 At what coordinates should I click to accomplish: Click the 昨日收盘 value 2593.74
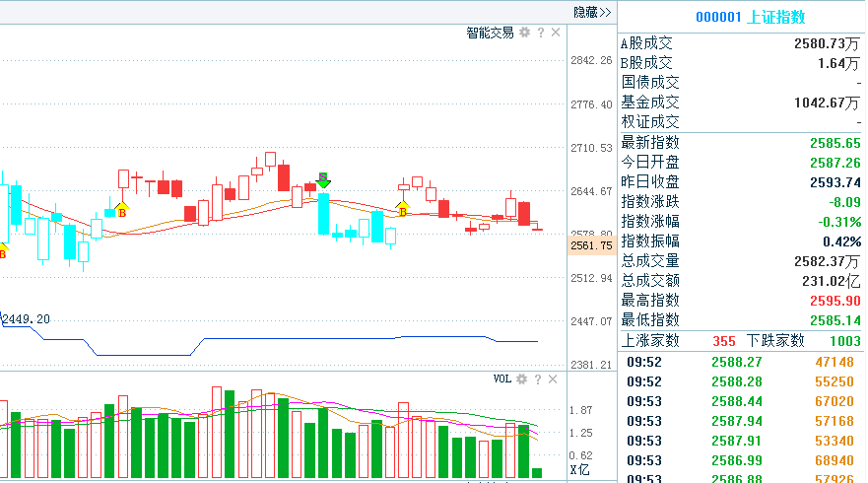coord(835,182)
